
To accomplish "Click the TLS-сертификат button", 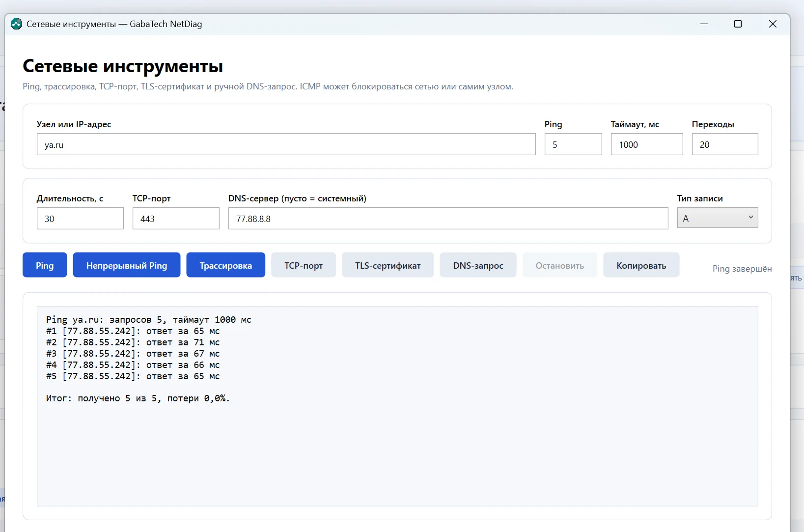I will click(x=388, y=265).
